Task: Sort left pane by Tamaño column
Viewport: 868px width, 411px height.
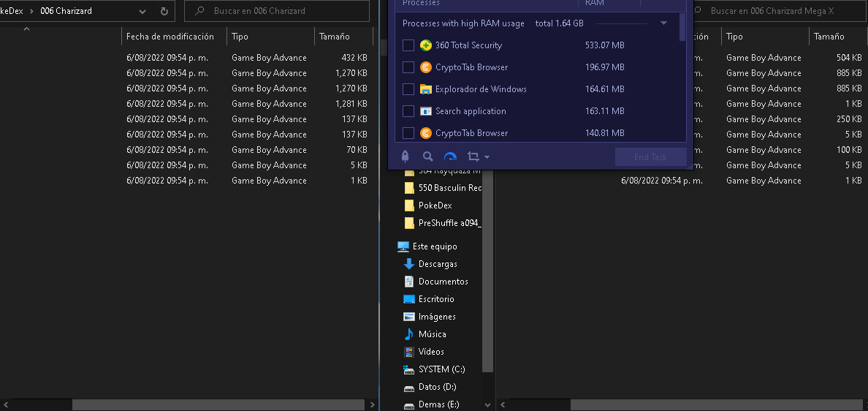Action: [x=335, y=37]
